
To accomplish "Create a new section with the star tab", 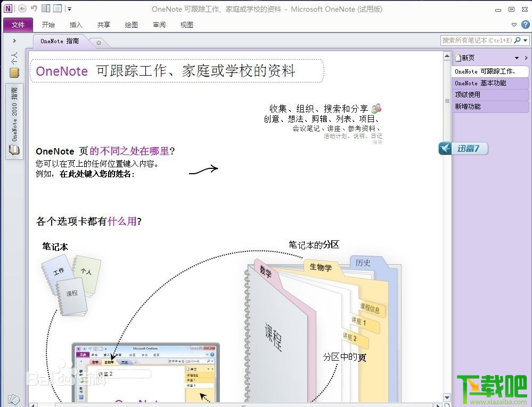I will point(99,43).
